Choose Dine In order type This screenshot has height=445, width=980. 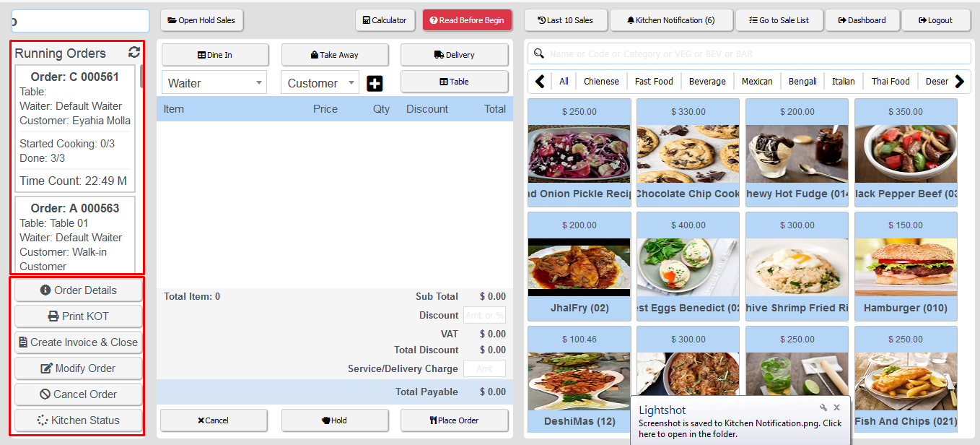coord(215,55)
